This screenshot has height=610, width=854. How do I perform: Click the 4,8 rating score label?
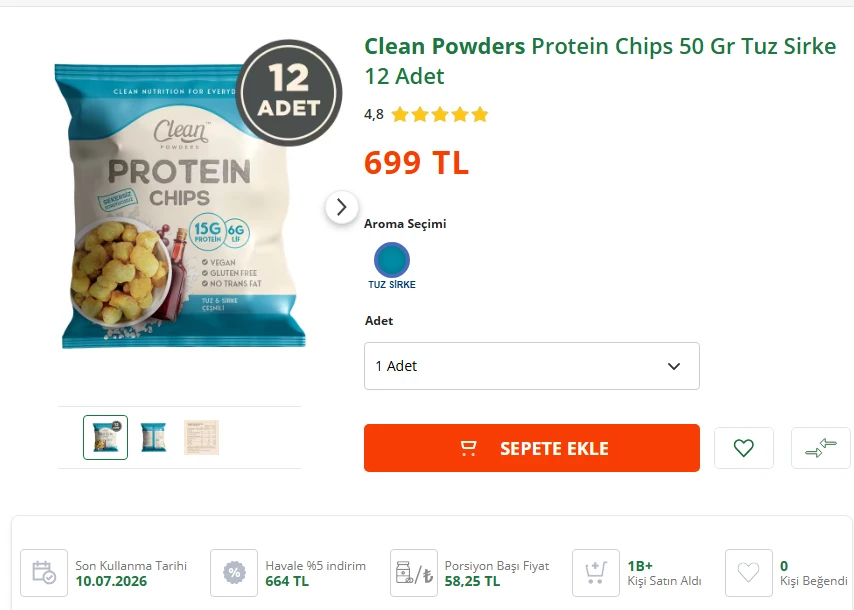[x=374, y=114]
